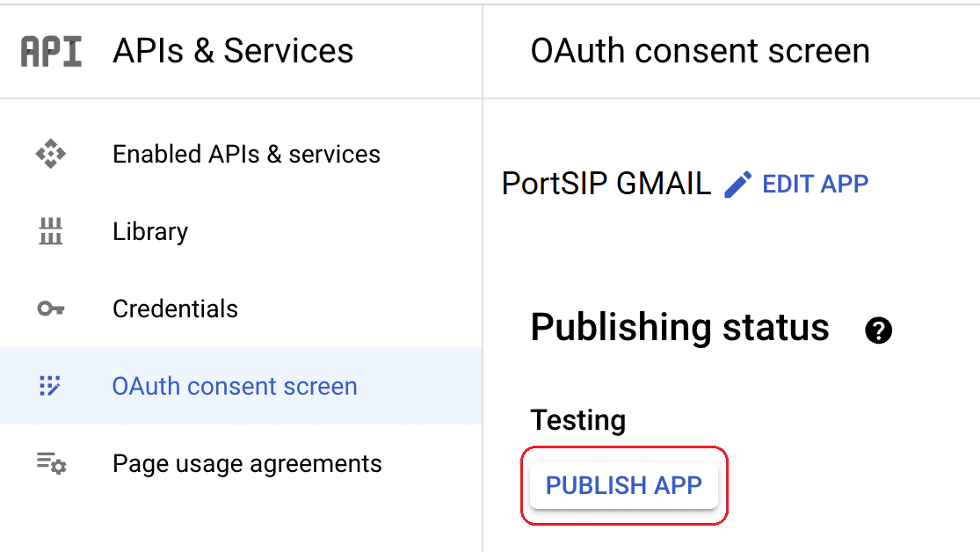Screen dimensions: 980x552
Task: Click the Testing status label
Action: (577, 420)
